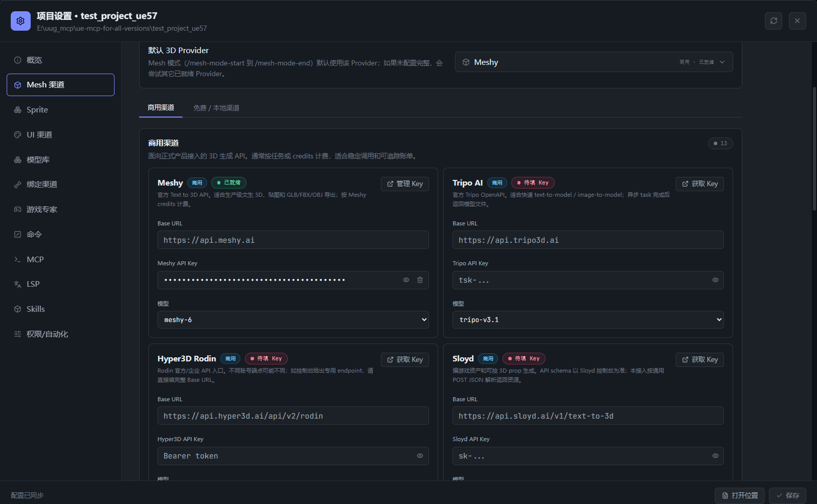Click the Hyper3D Rodin 待填 Key badge

coord(266,359)
